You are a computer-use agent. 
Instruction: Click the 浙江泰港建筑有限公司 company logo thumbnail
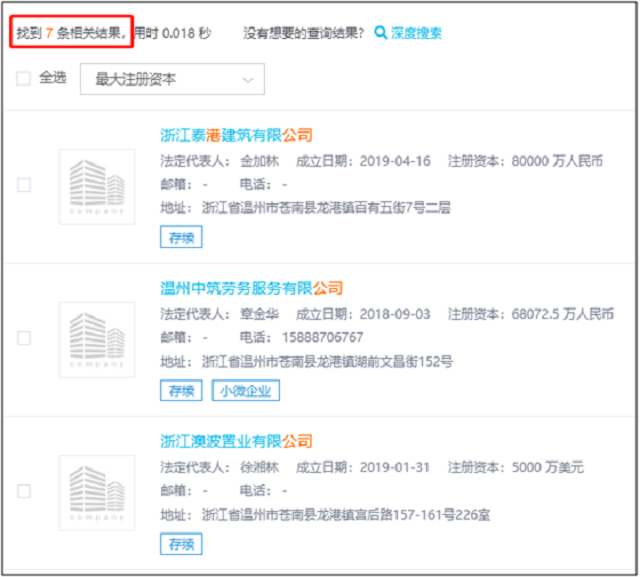pyautogui.click(x=96, y=186)
